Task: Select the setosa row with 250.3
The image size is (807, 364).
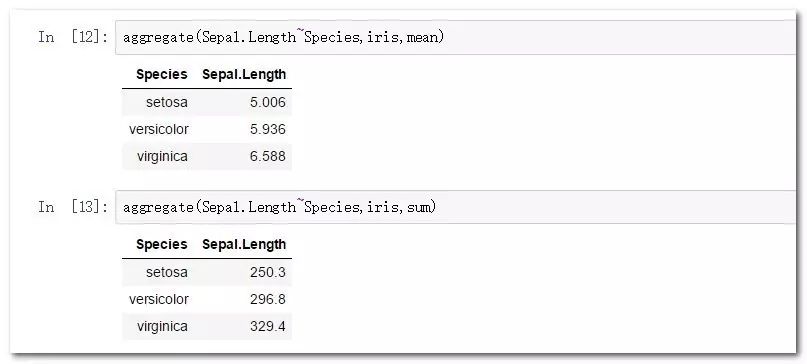Action: pyautogui.click(x=207, y=272)
